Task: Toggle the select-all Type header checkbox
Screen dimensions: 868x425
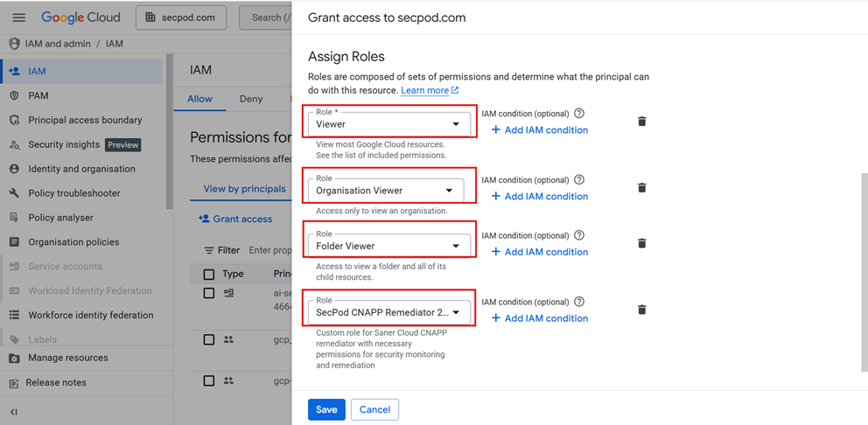Action: (x=209, y=274)
